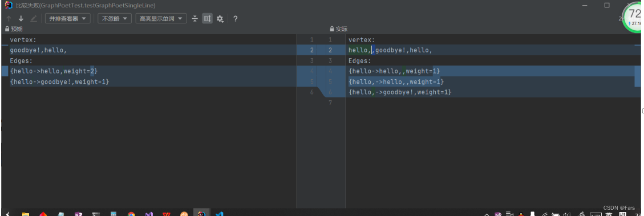Viewport: 644px width, 216px height.
Task: Click 'vertex:' in the 实际 pane
Action: click(362, 40)
